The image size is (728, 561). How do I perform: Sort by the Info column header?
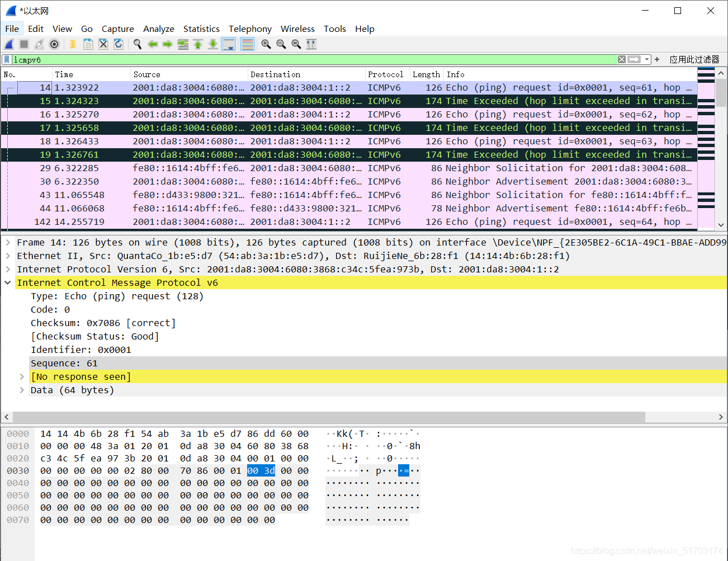(x=570, y=74)
